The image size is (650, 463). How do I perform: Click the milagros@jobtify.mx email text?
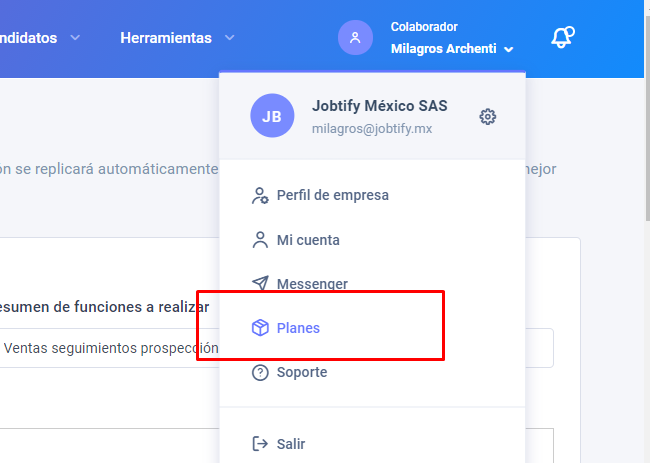372,129
